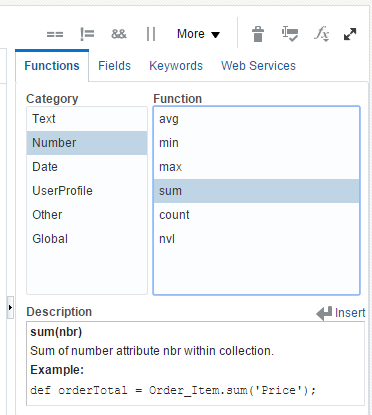The width and height of the screenshot is (372, 415).
Task: Click the fx function palette icon
Action: pos(322,34)
